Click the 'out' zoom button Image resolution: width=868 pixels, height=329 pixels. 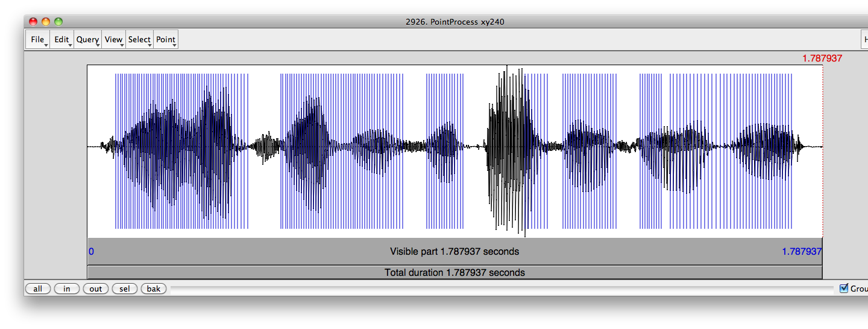coord(96,289)
